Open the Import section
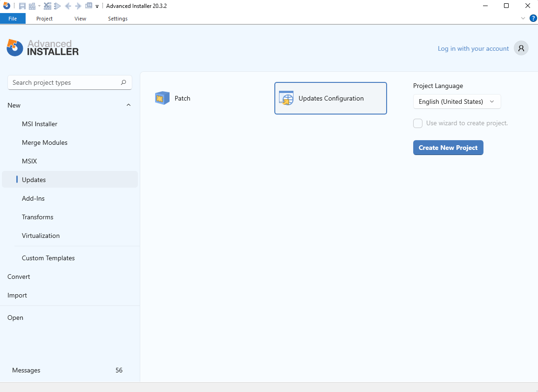 tap(70, 295)
